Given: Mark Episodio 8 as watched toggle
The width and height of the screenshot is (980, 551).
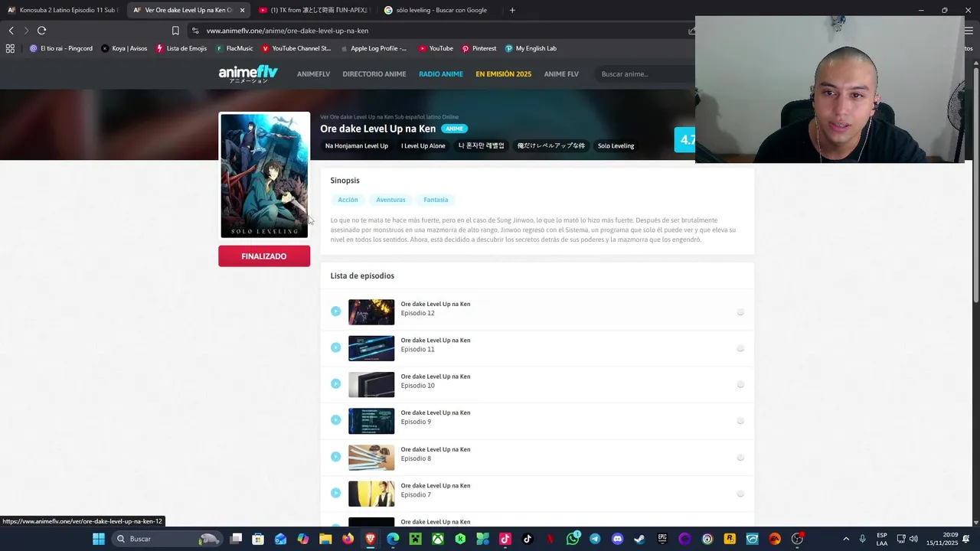Looking at the screenshot, I should [740, 457].
